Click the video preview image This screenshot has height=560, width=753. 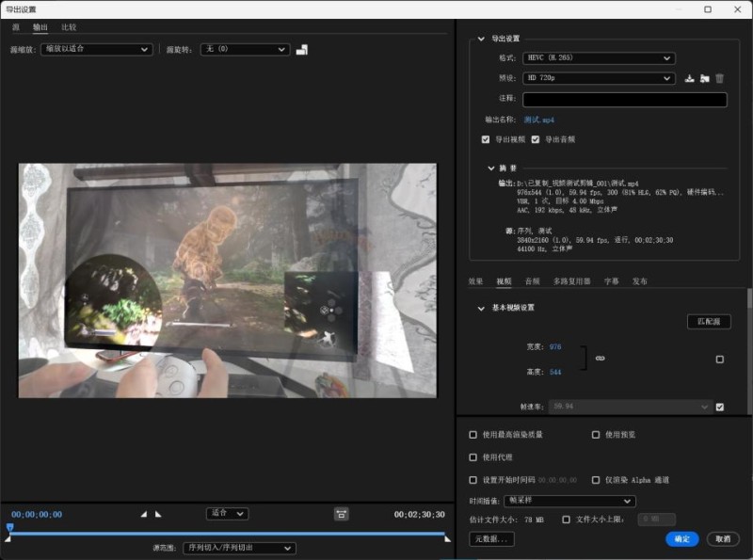[x=228, y=280]
